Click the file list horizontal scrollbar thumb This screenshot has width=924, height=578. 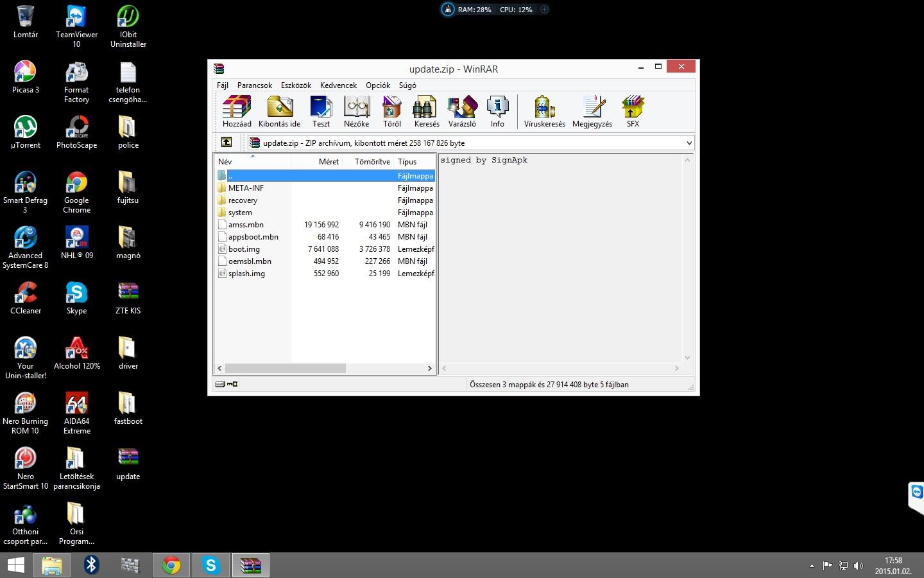coord(285,368)
